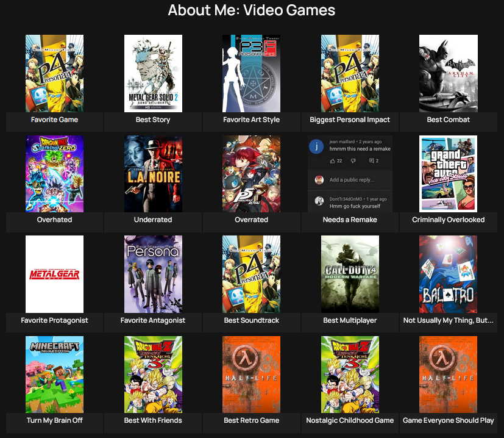
Task: Open the purple Persona cover above Favorite Antagonist
Action: pos(153,274)
